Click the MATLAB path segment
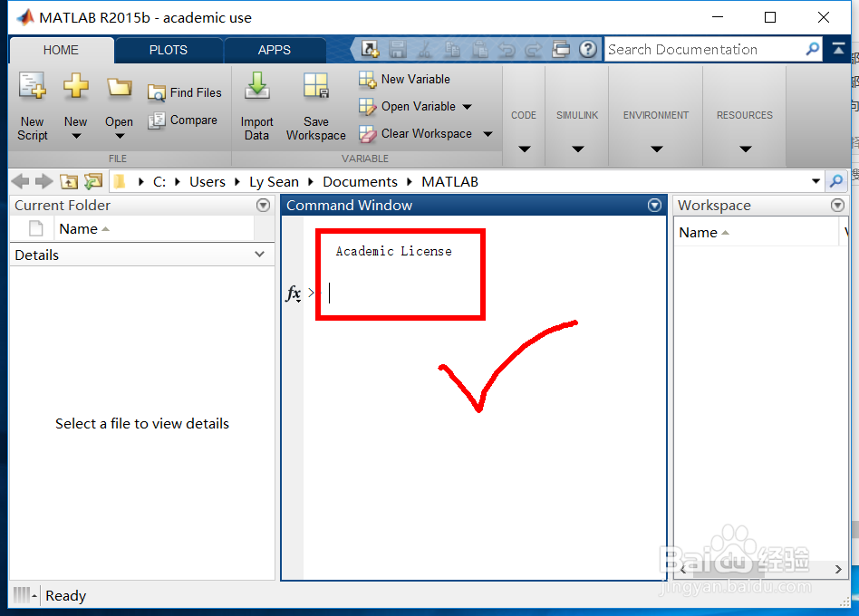This screenshot has width=859, height=616. [x=449, y=182]
